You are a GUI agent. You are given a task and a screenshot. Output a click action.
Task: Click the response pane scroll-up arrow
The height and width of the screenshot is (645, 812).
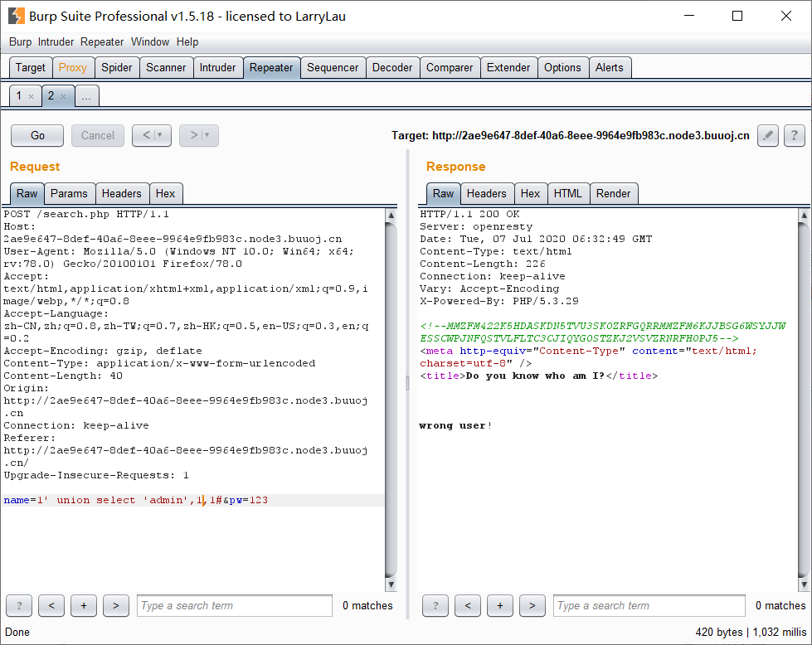tap(804, 215)
